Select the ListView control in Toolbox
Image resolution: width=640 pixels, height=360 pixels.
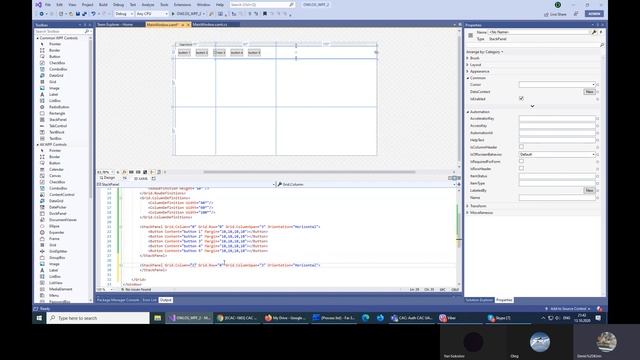56,283
